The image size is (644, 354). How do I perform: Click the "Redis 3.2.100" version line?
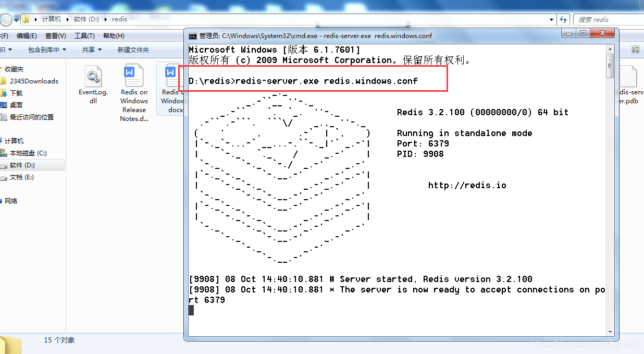tap(482, 112)
